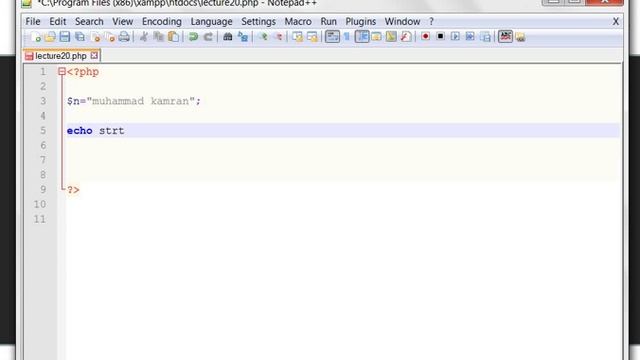Print the document with printer icon
The image size is (640, 360).
click(124, 37)
